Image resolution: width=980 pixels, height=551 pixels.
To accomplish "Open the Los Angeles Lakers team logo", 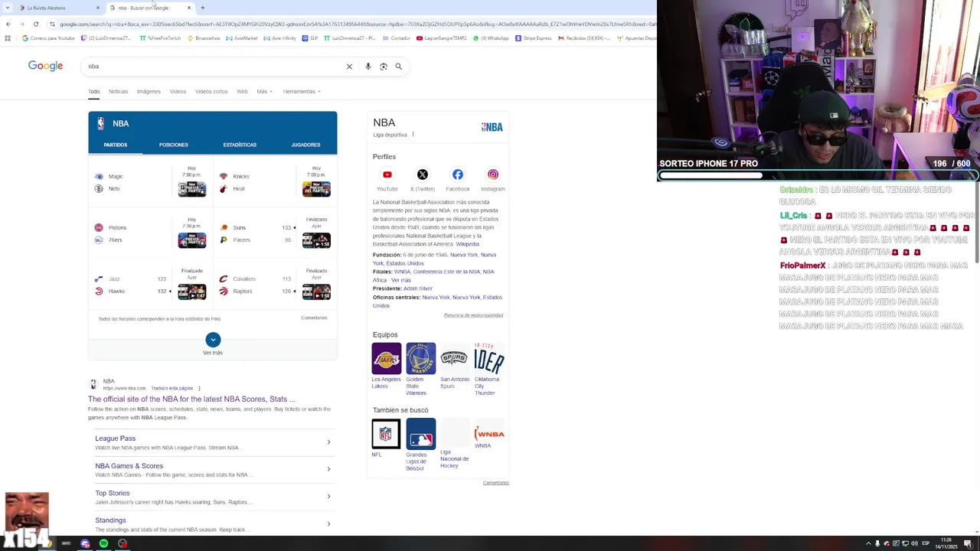I will point(386,358).
